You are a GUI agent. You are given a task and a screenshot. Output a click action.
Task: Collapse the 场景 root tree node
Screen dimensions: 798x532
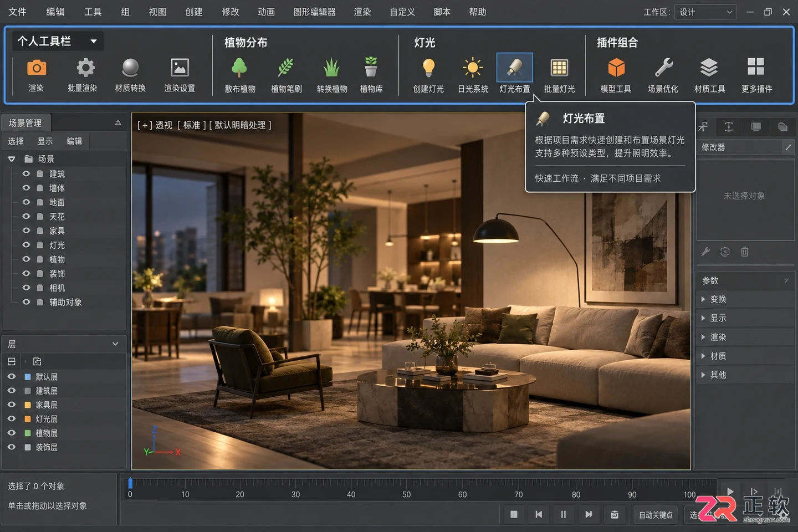click(x=11, y=159)
